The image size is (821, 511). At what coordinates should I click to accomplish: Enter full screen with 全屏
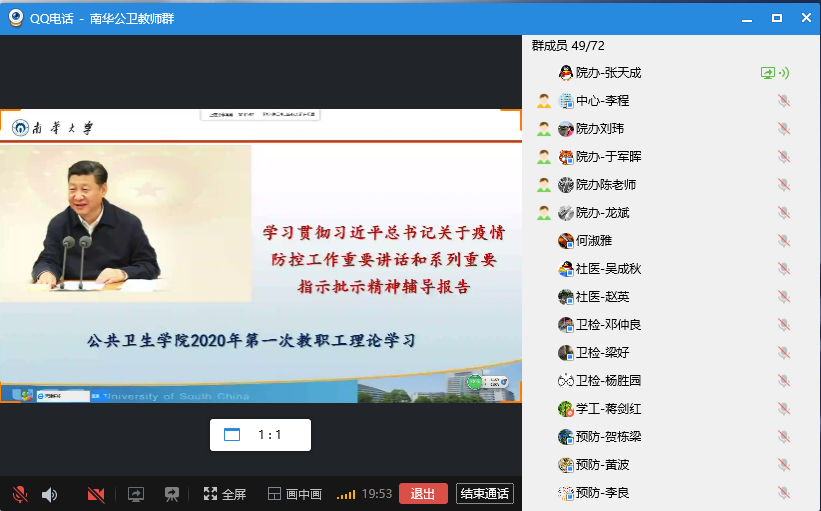(224, 494)
